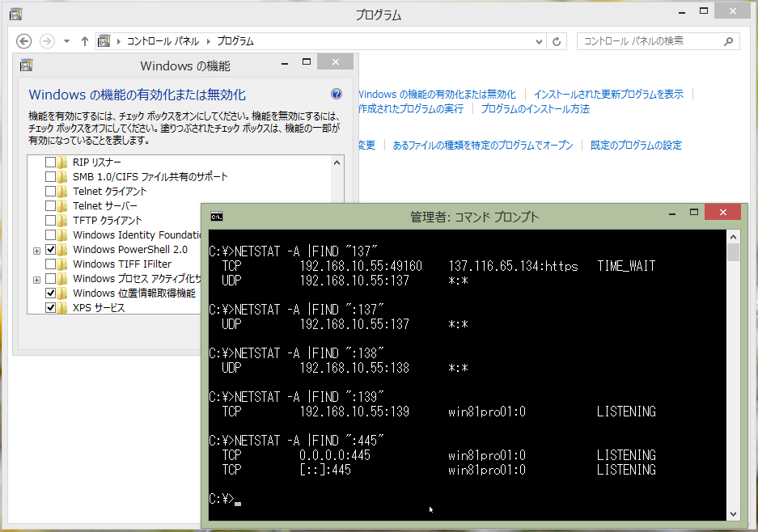This screenshot has width=758, height=532.
Task: Click the XPS サービス folder icon
Action: [x=62, y=307]
